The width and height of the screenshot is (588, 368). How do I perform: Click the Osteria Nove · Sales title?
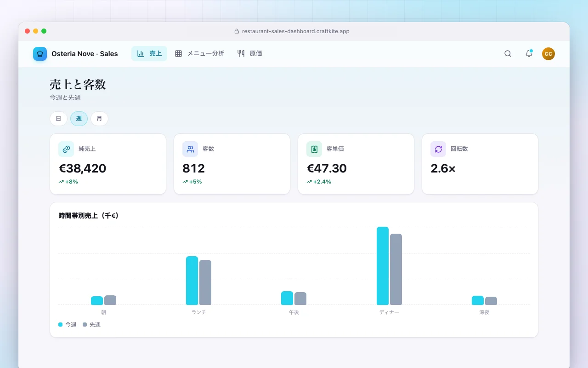click(85, 54)
